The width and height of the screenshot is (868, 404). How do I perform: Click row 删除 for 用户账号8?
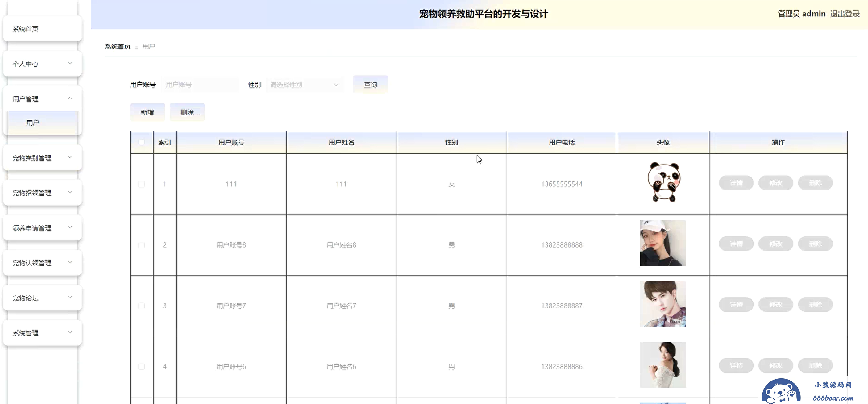tap(816, 244)
